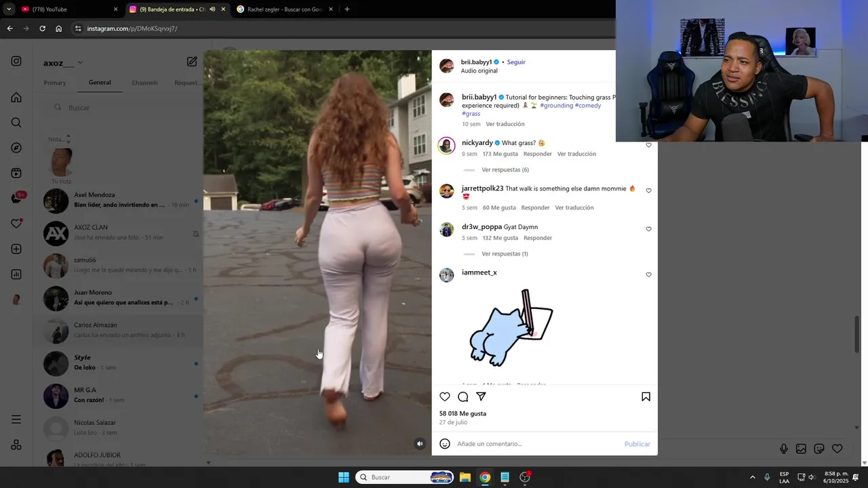Click the image attach icon in chat composer

801,449
